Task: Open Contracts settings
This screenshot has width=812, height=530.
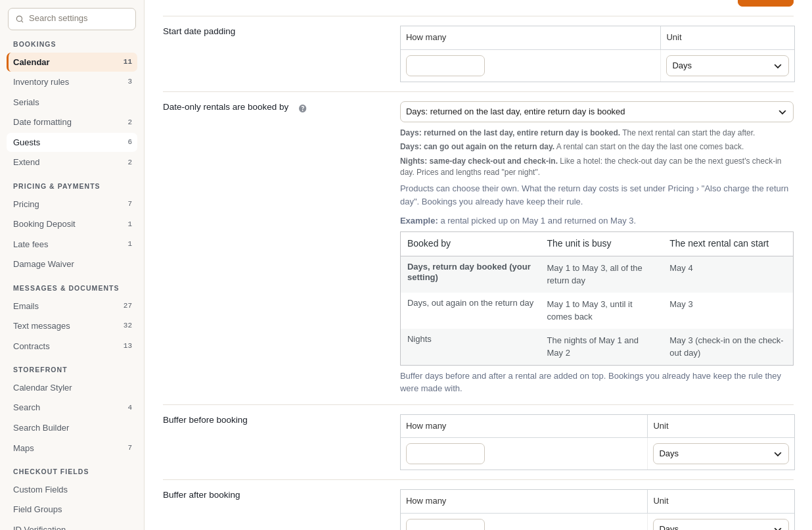Action: pos(72,346)
